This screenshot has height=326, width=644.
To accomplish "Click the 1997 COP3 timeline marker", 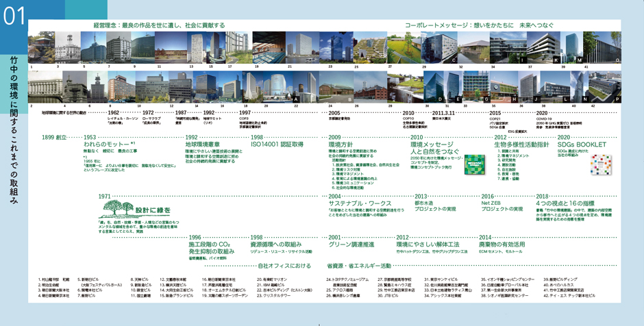I will (245, 112).
